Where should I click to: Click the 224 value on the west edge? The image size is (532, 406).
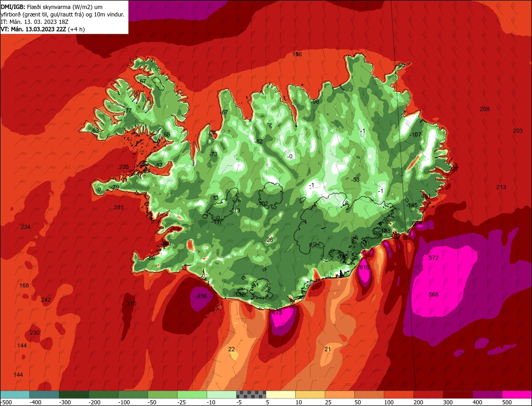tap(26, 227)
